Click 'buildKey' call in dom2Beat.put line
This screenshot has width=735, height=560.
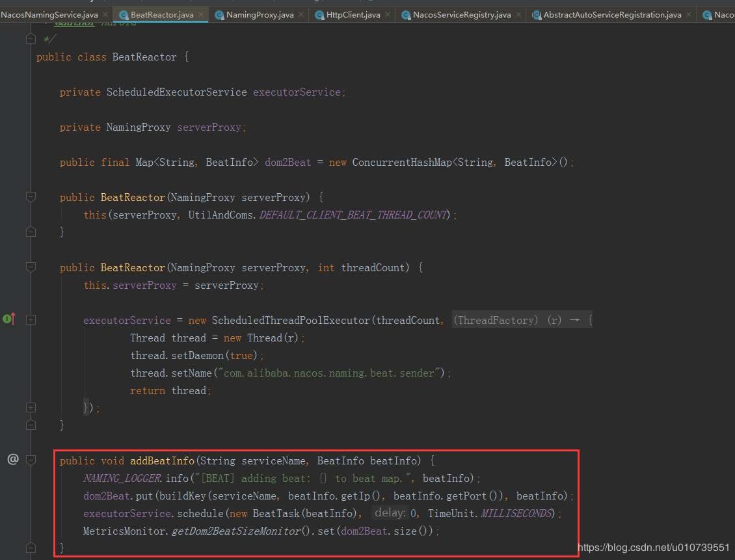(183, 496)
